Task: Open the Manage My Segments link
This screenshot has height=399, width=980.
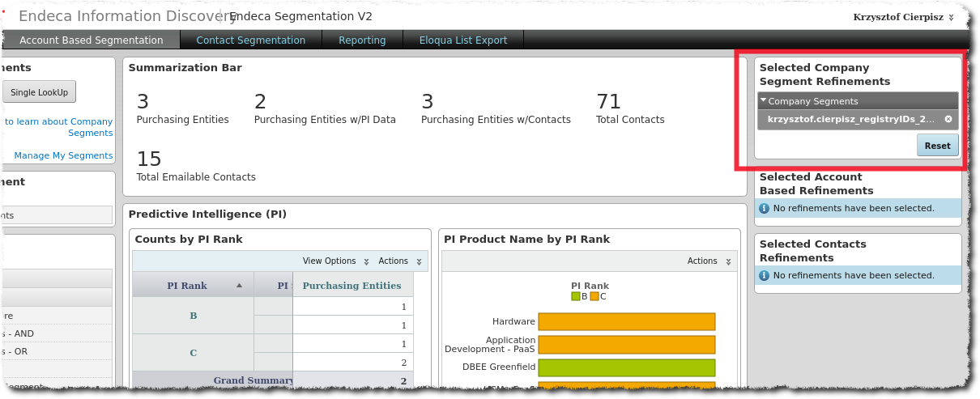Action: pos(63,155)
